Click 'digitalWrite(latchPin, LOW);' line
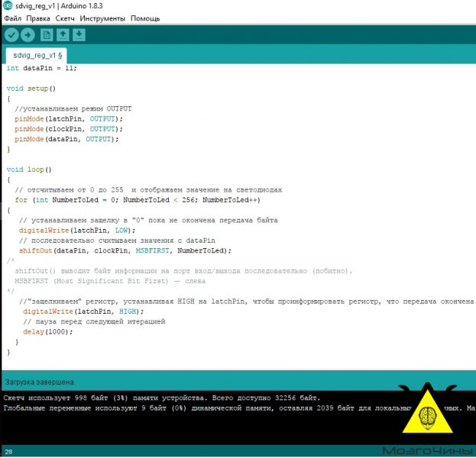Viewport: 476px width, 458px height. 77,231
